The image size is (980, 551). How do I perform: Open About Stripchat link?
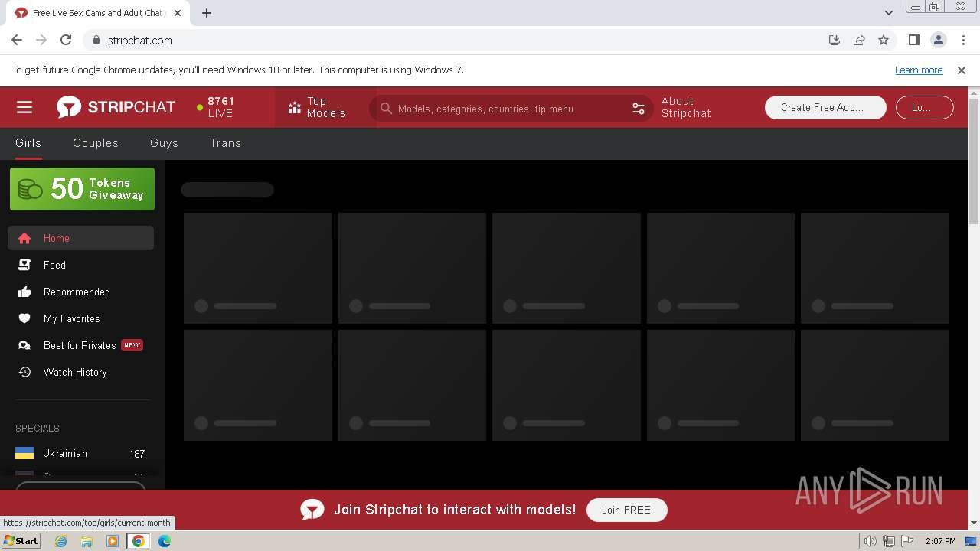[686, 107]
